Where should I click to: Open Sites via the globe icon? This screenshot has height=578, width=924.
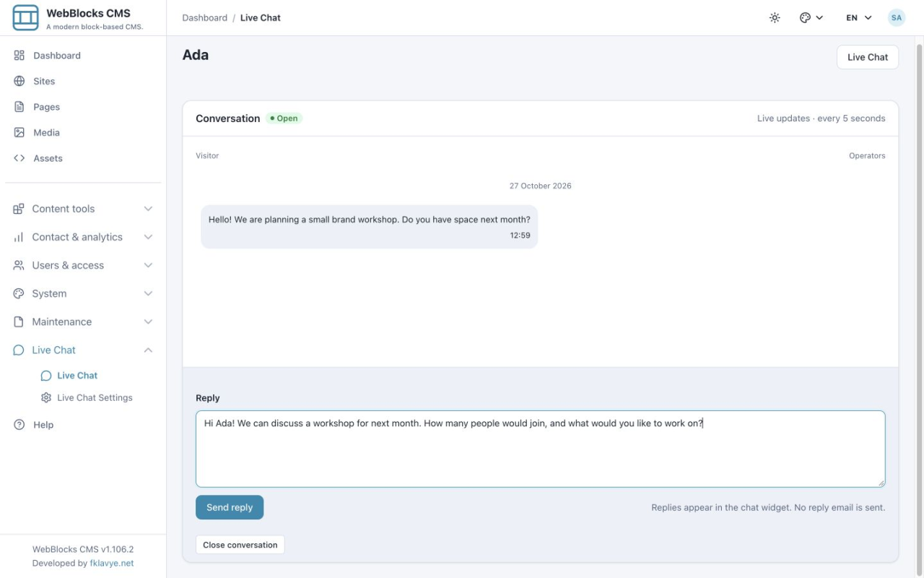click(x=19, y=81)
